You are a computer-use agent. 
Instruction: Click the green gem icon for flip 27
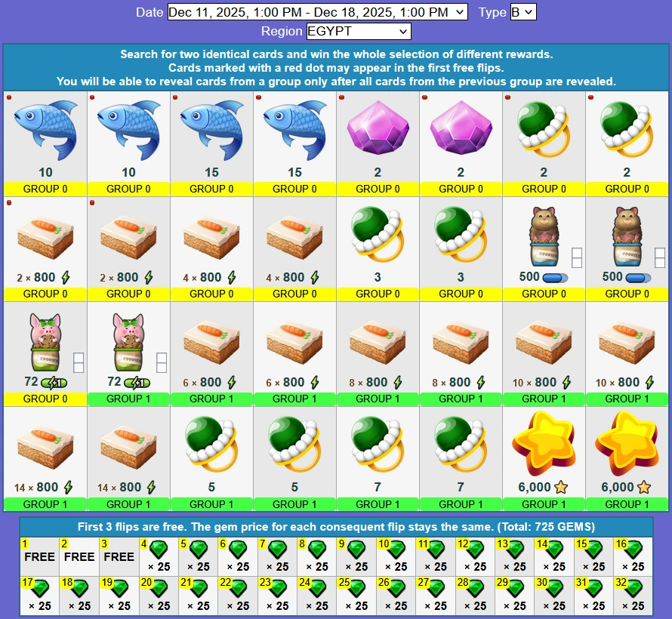436,589
